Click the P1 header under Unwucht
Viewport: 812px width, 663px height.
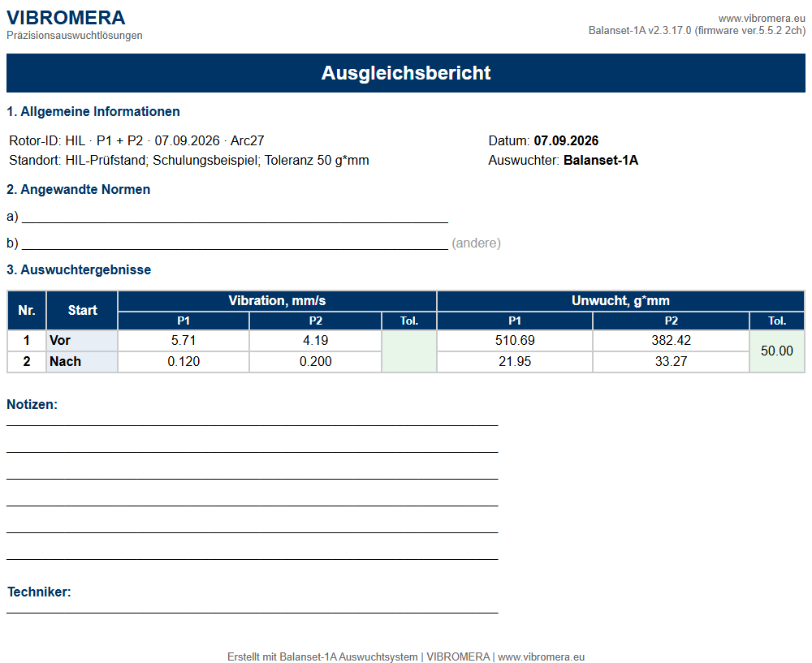515,321
